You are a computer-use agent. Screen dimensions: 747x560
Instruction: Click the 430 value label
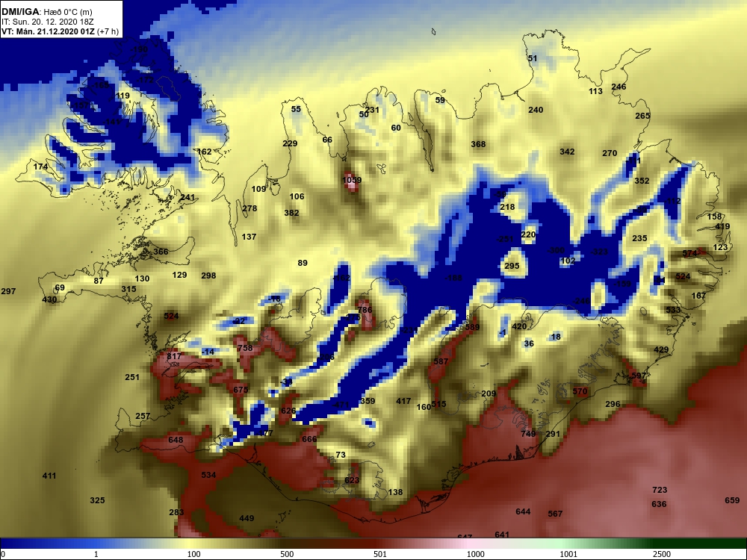click(x=49, y=299)
